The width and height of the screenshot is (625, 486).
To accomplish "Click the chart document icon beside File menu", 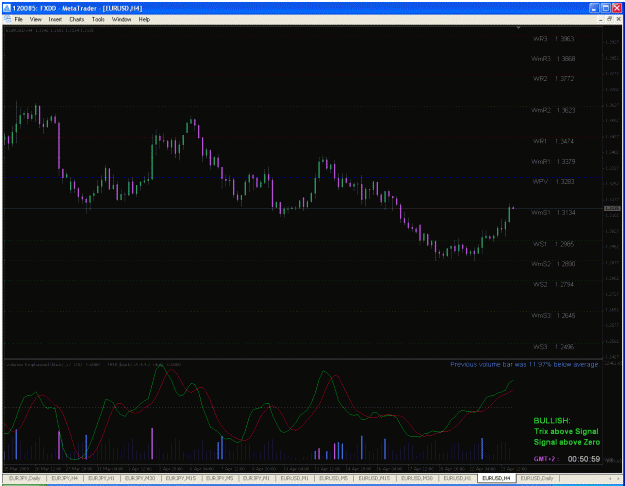I will point(7,19).
